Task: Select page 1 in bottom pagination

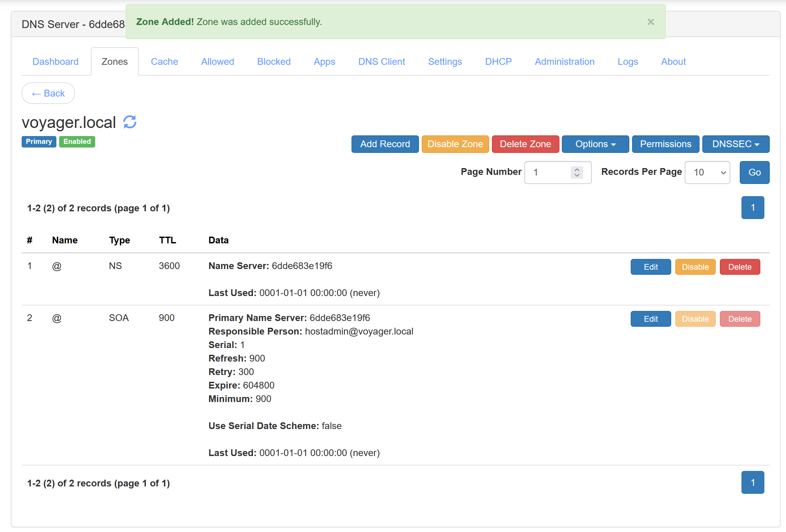Action: click(x=753, y=483)
